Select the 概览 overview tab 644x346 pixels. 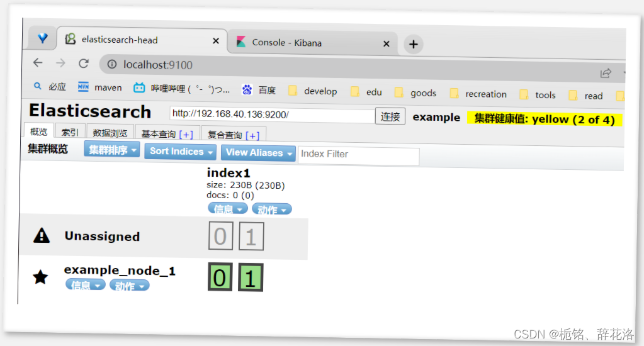click(x=39, y=131)
